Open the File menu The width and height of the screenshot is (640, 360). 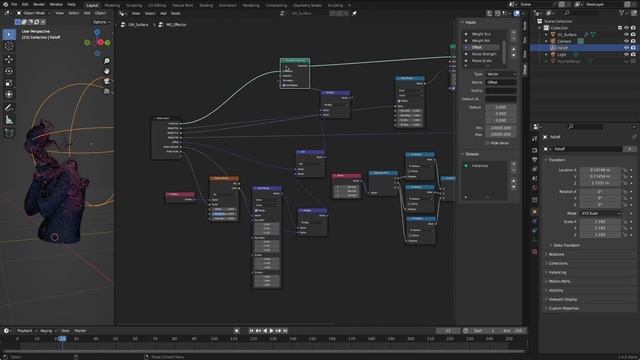click(x=14, y=4)
